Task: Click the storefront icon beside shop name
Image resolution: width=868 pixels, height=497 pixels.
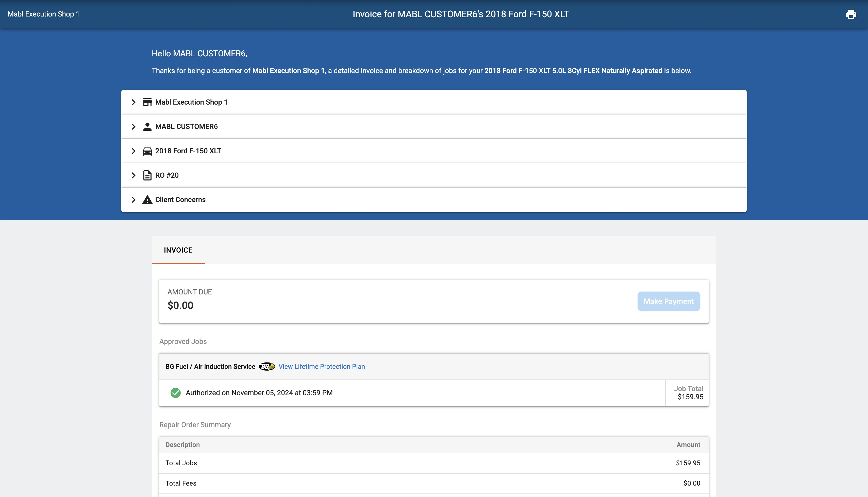Action: [x=147, y=102]
